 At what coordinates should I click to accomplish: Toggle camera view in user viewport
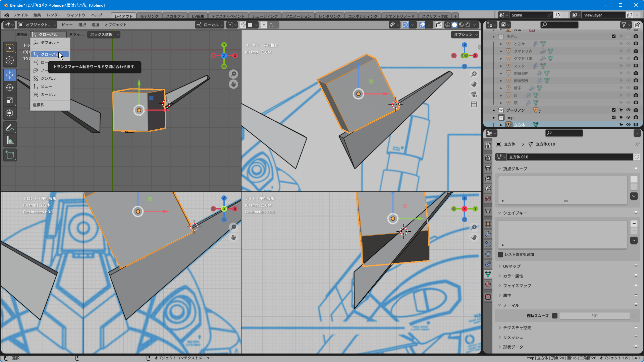(474, 94)
